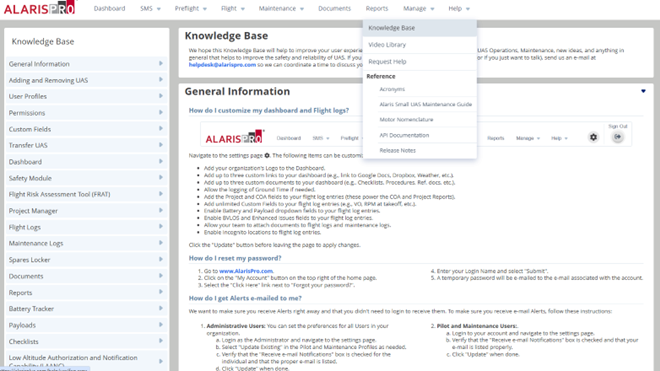Open the Preflight dropdown menu
The width and height of the screenshot is (660, 371).
click(191, 8)
